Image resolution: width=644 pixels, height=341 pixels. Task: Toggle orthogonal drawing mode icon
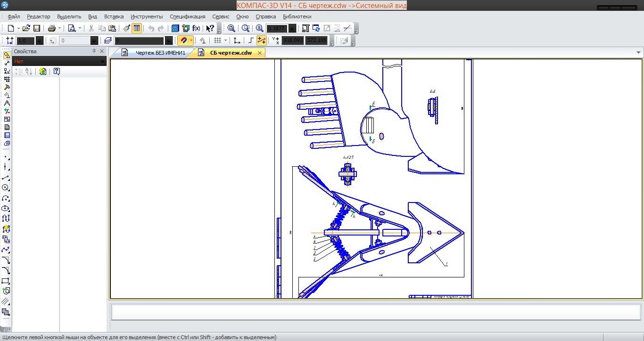coord(251,41)
